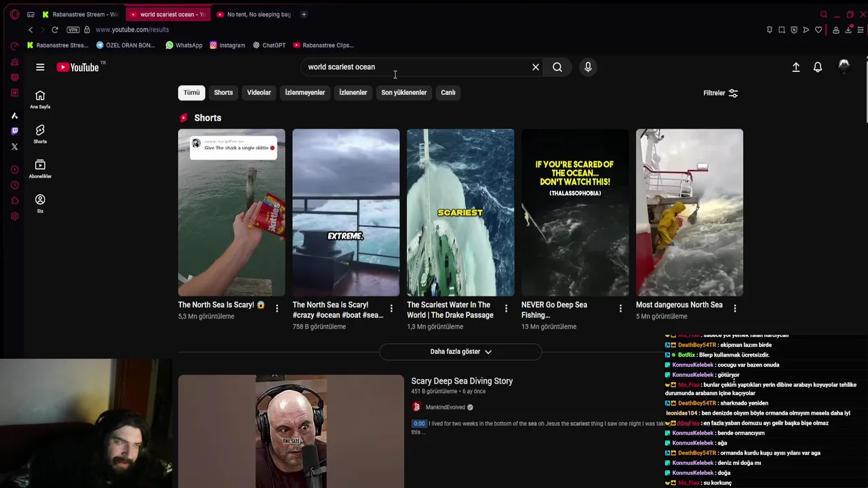Open Abonelikler subscriptions in the sidebar

[40, 169]
